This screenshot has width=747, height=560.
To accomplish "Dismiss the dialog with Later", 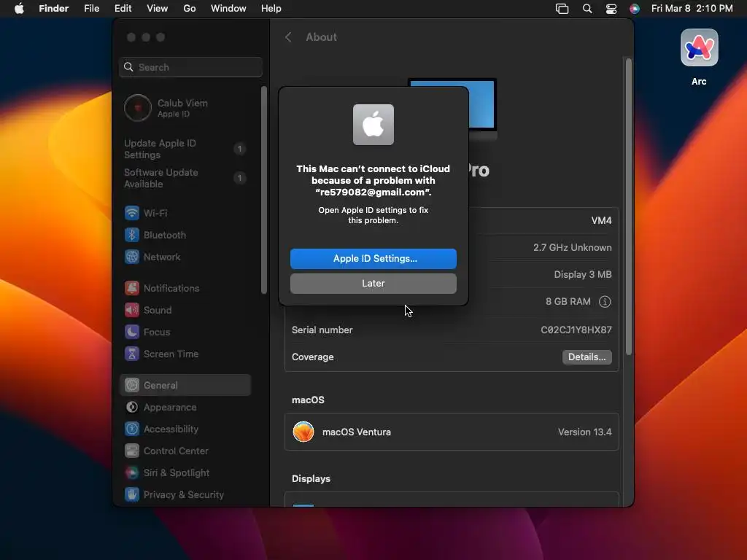I will (x=373, y=284).
